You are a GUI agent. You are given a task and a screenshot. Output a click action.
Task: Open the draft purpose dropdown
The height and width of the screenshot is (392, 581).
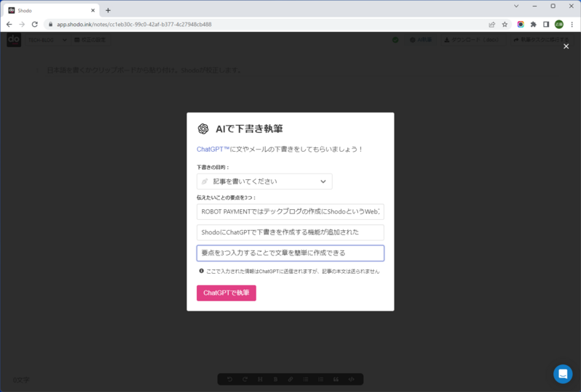[264, 181]
